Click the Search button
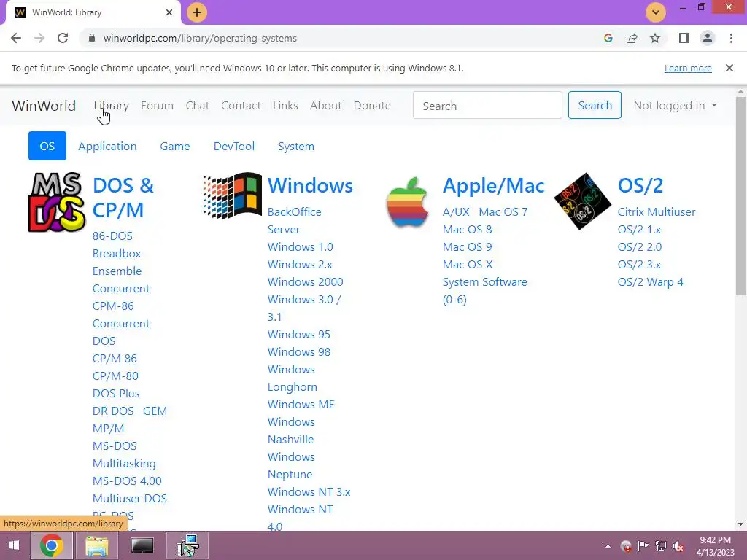 click(x=595, y=105)
